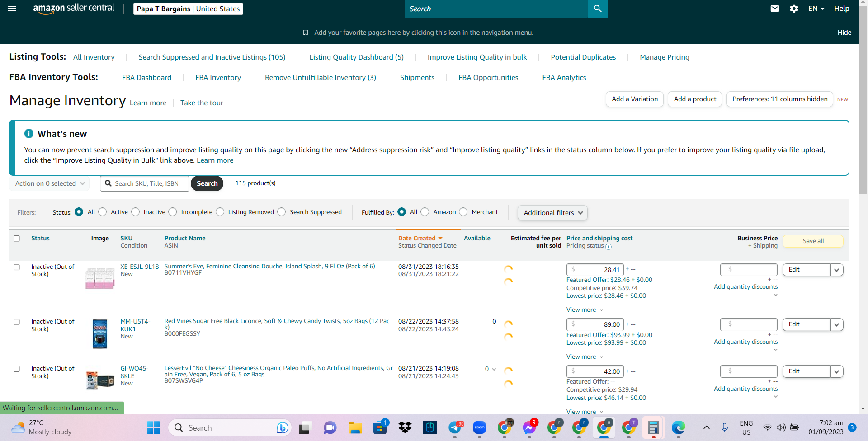Open Edit dropdown arrow for Summer's Eve row

837,270
